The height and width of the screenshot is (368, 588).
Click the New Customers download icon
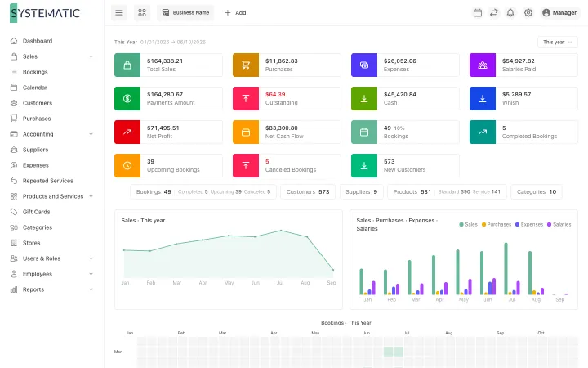(x=364, y=165)
